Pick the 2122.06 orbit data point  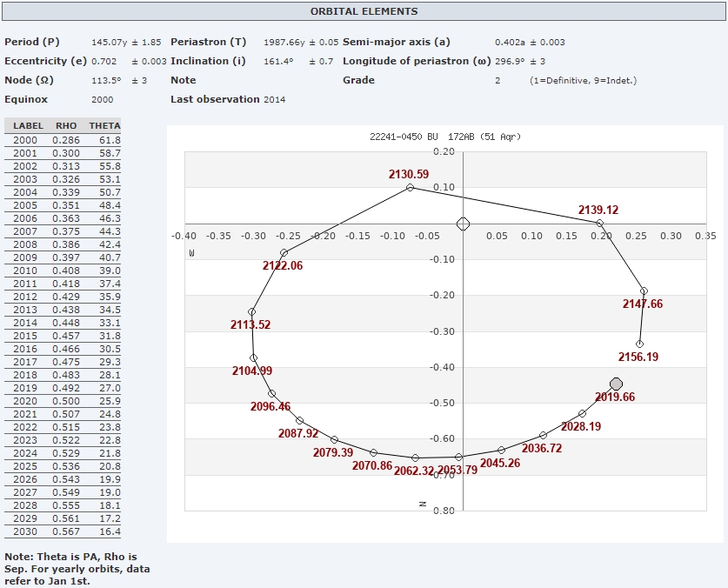tap(284, 252)
